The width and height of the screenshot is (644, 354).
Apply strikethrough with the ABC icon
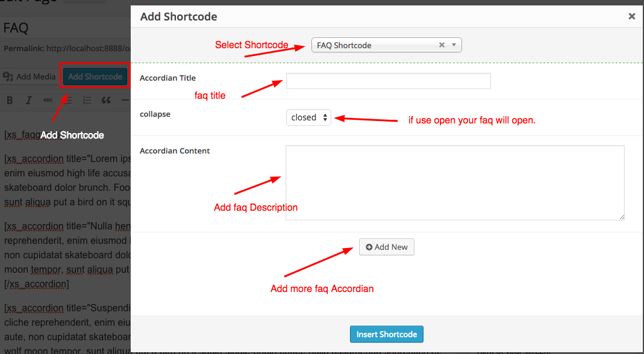tap(48, 100)
